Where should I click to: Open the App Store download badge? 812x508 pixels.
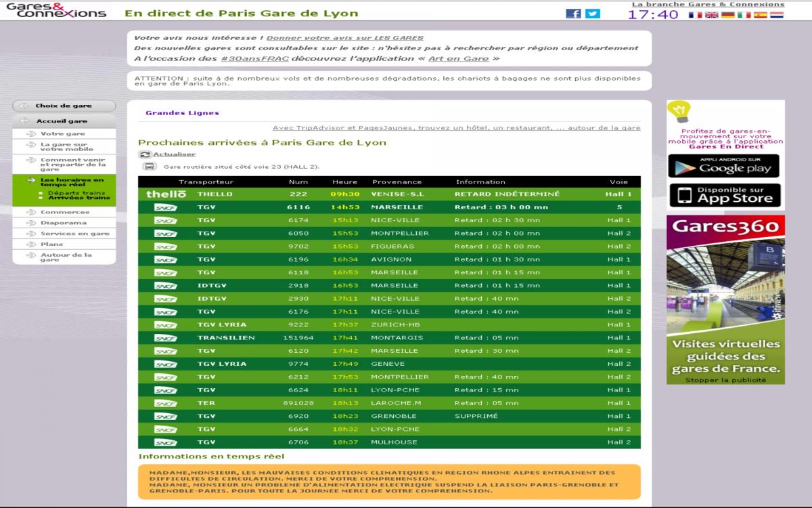click(x=723, y=195)
